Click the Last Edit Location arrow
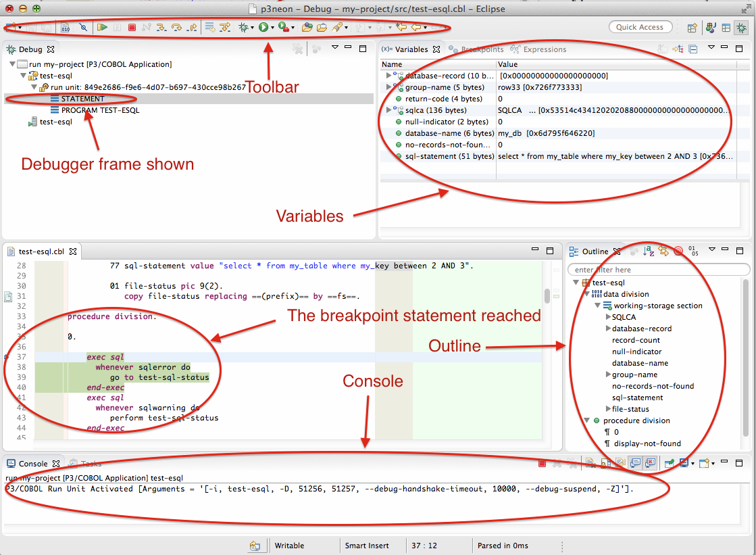Viewport: 756px width, 555px height. (401, 28)
